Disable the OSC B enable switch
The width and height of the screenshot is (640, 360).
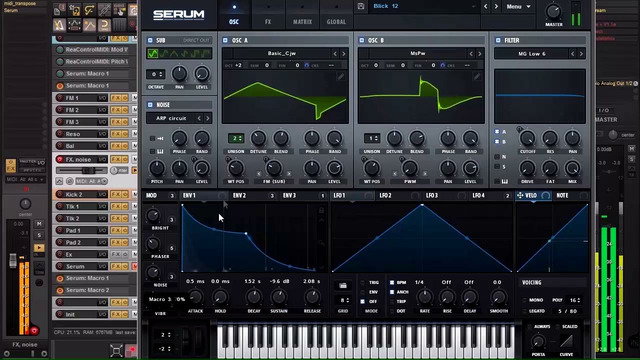coord(361,40)
